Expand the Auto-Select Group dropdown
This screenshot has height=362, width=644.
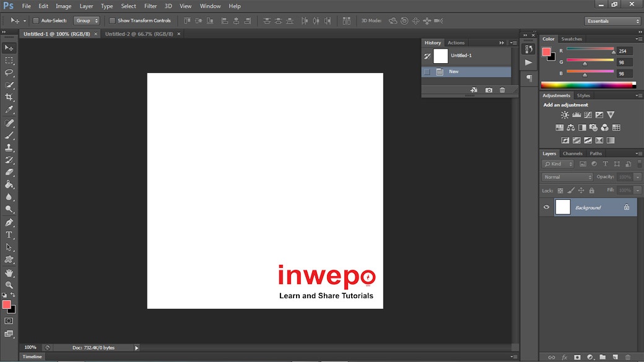[86, 20]
